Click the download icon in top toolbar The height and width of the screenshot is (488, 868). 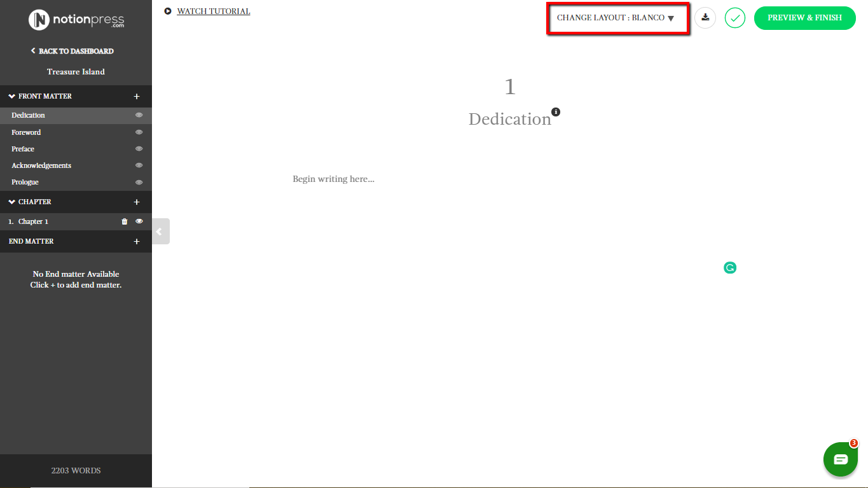(705, 18)
